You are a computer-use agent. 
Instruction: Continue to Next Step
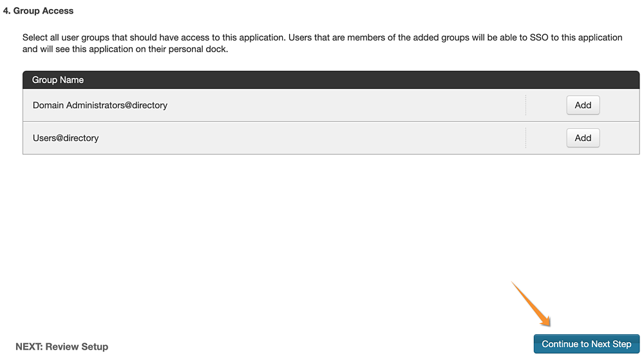[587, 344]
